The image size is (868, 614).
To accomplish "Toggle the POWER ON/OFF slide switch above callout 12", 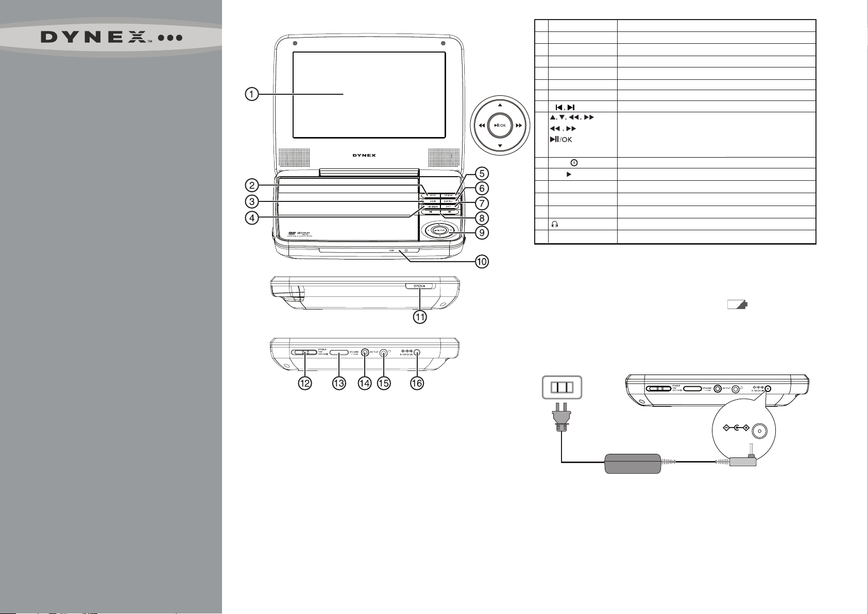I will tap(304, 353).
